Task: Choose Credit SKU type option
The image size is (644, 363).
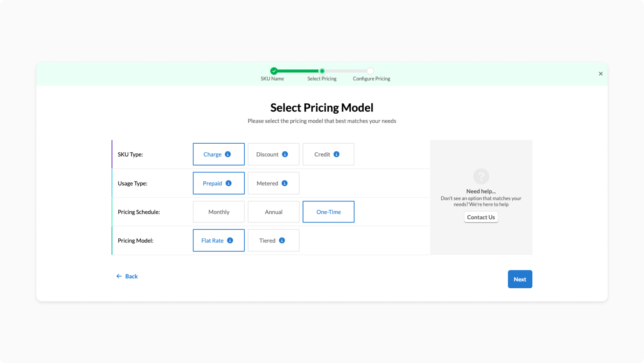Action: point(322,155)
